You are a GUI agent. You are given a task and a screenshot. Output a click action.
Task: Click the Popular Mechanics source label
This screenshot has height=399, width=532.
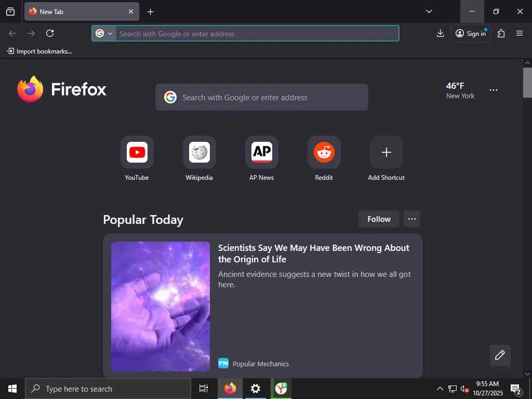261,364
